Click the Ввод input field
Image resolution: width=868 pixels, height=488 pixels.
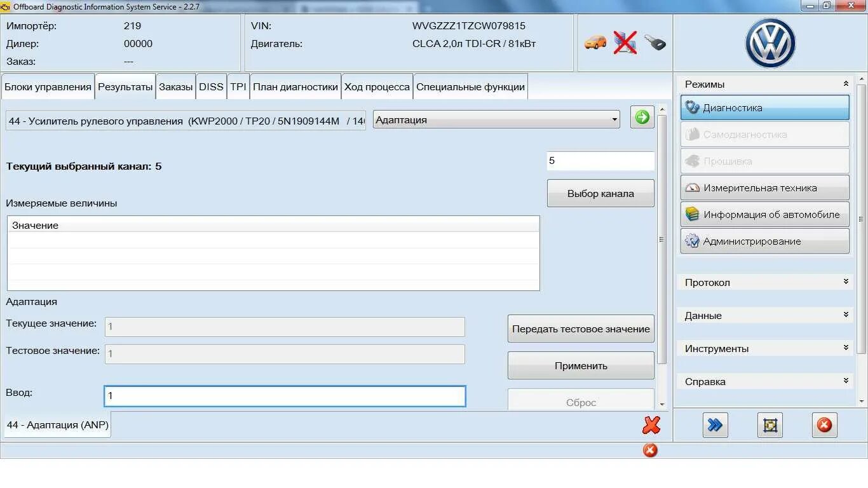coord(285,396)
